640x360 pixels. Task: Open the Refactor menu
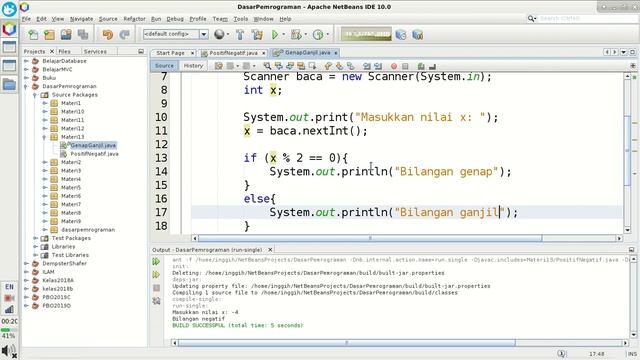click(134, 19)
